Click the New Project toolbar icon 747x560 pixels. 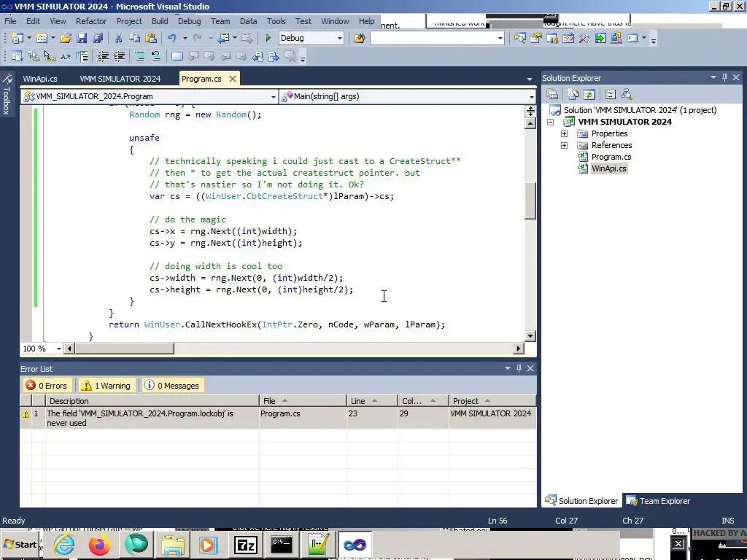18,38
